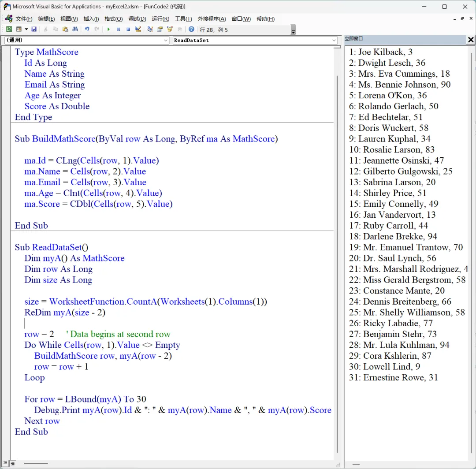Run the macro with the green play icon

coord(108,29)
